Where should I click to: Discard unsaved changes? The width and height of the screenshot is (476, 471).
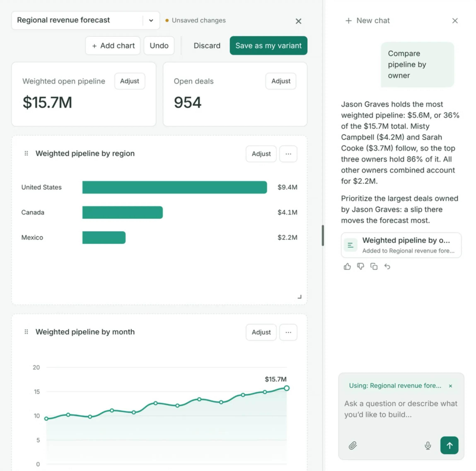point(207,46)
